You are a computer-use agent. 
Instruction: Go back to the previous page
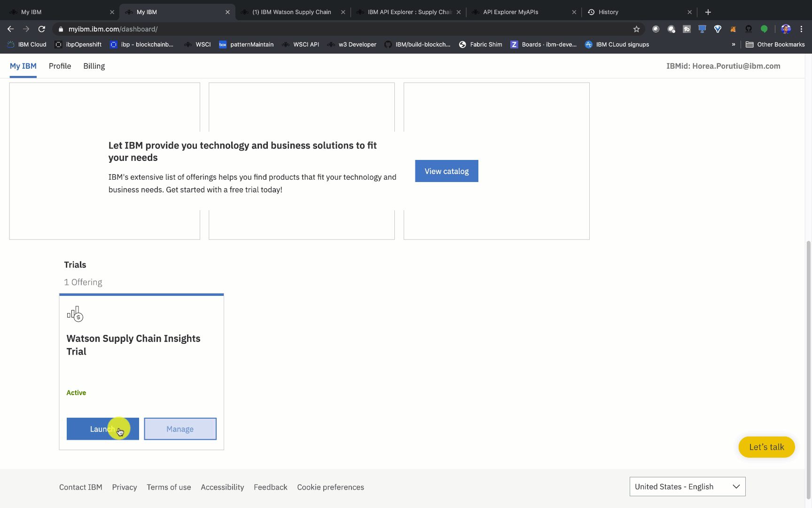point(11,29)
